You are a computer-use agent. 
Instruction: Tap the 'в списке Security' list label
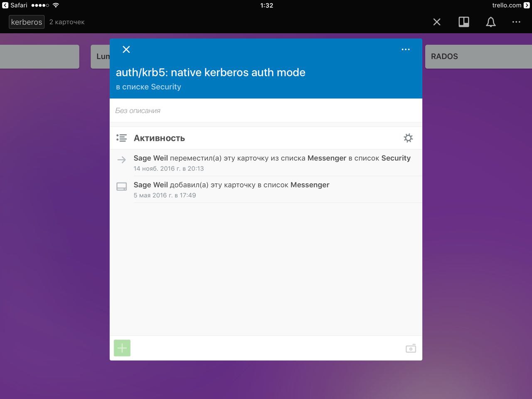coord(148,87)
